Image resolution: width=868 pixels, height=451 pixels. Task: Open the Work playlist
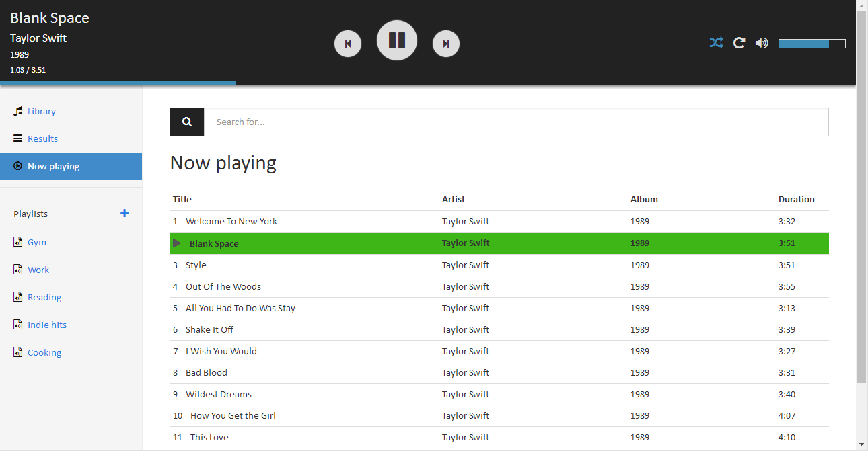point(38,270)
